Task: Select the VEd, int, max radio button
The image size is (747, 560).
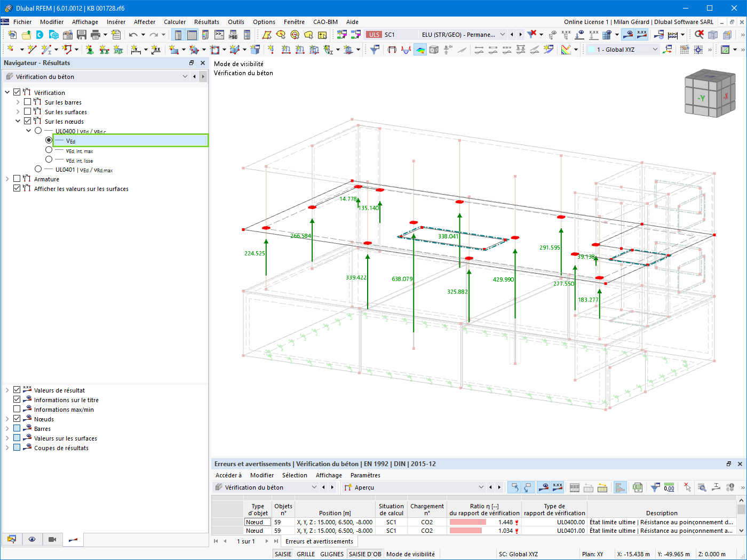Action: pos(49,150)
